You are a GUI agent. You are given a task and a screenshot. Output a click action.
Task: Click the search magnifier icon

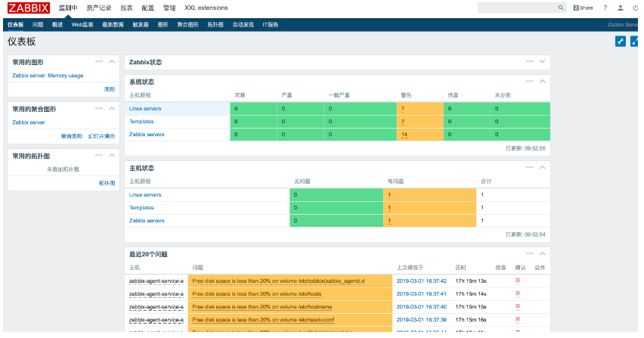coord(561,8)
